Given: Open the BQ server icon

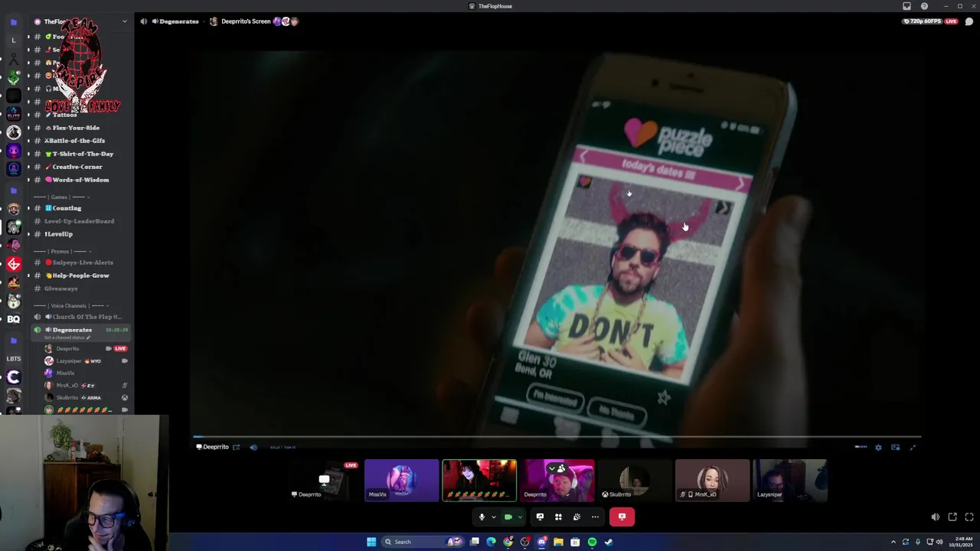Looking at the screenshot, I should [x=13, y=320].
